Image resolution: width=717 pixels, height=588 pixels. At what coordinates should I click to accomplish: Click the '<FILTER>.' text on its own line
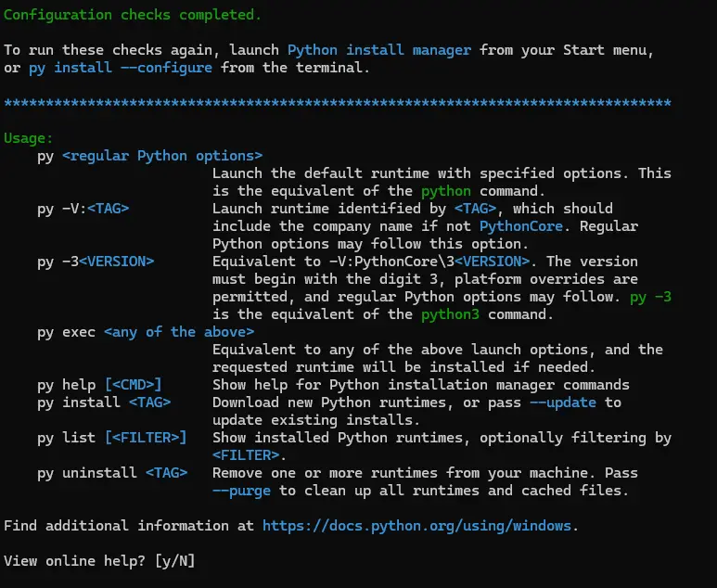click(250, 455)
